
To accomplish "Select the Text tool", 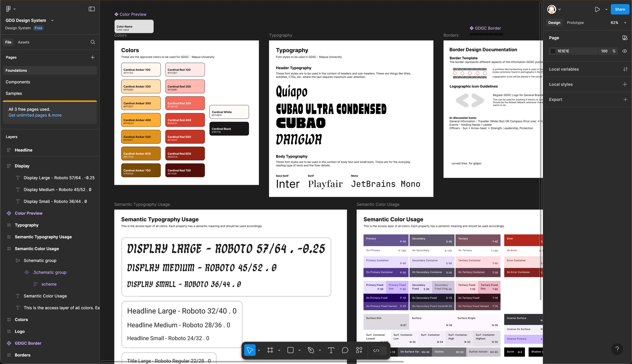I will pos(331,350).
